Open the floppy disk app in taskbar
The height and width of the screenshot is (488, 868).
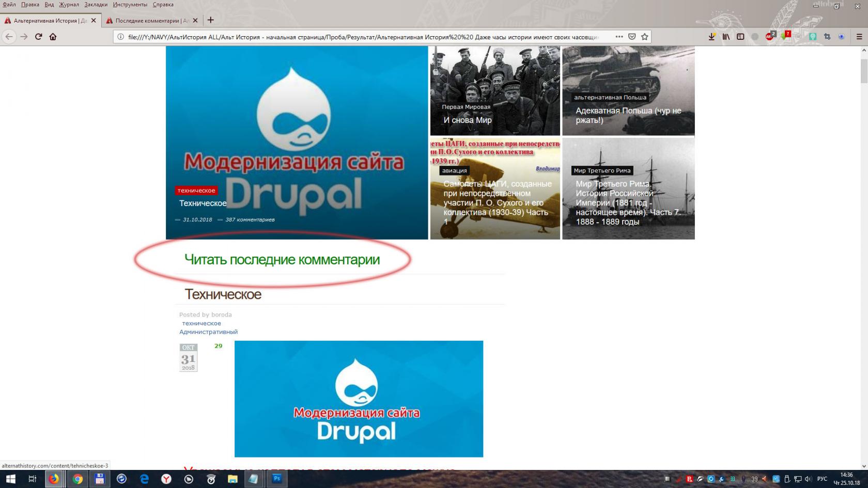coord(100,479)
